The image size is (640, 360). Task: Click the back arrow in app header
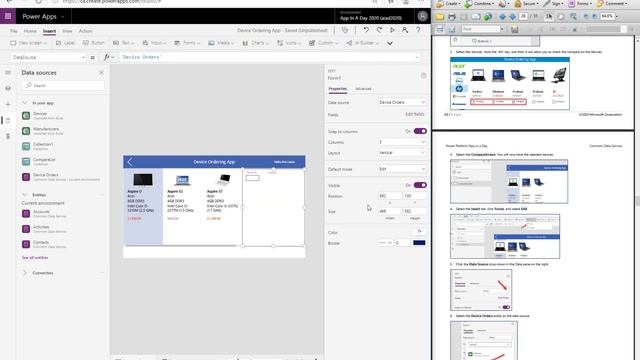[130, 162]
